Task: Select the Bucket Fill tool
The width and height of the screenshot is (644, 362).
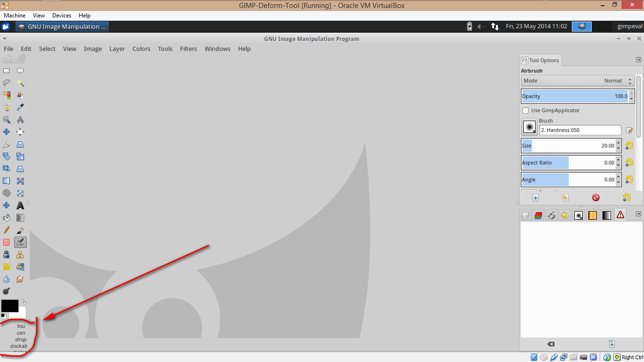Action: click(x=7, y=218)
